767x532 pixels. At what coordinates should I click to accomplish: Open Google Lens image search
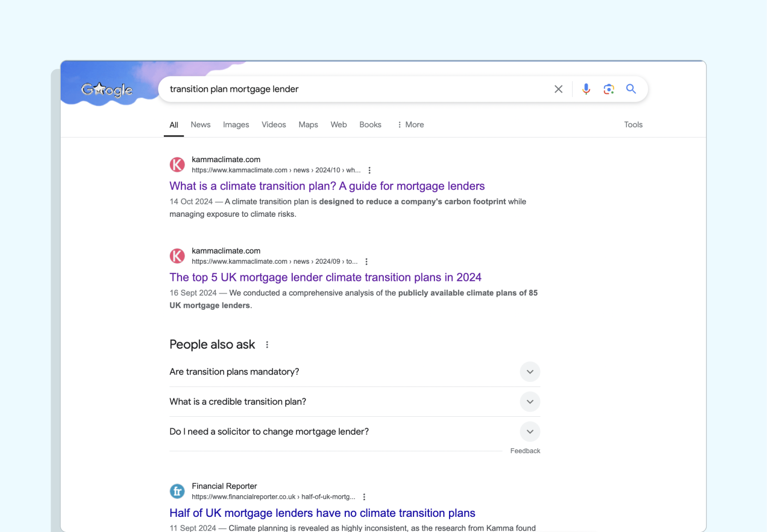609,89
